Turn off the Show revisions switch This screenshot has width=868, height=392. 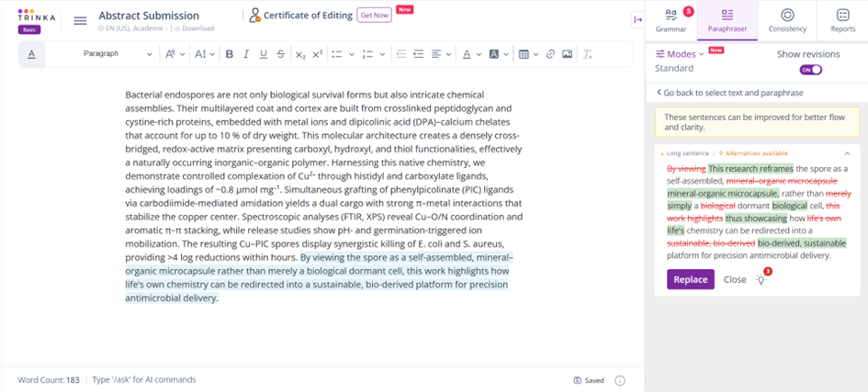pos(810,70)
